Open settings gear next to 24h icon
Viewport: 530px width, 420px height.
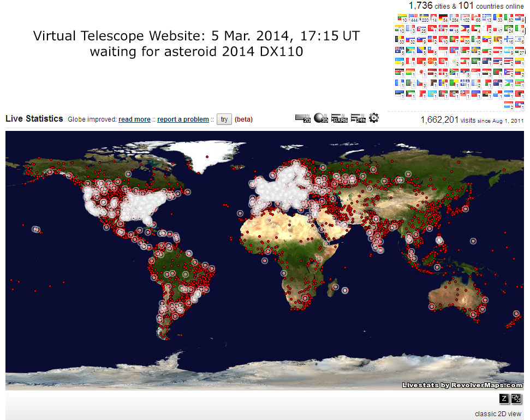pyautogui.click(x=374, y=117)
